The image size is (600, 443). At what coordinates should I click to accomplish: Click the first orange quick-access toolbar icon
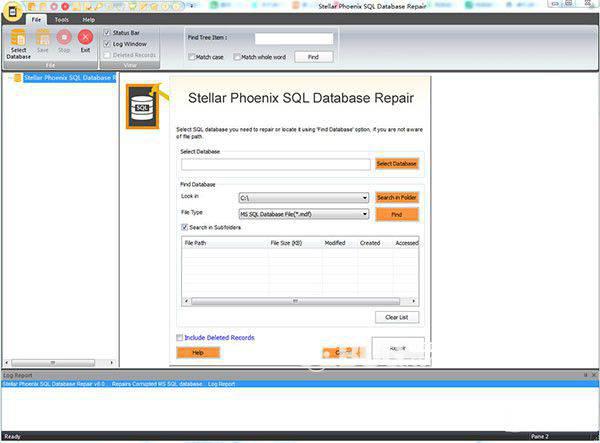tap(32, 7)
